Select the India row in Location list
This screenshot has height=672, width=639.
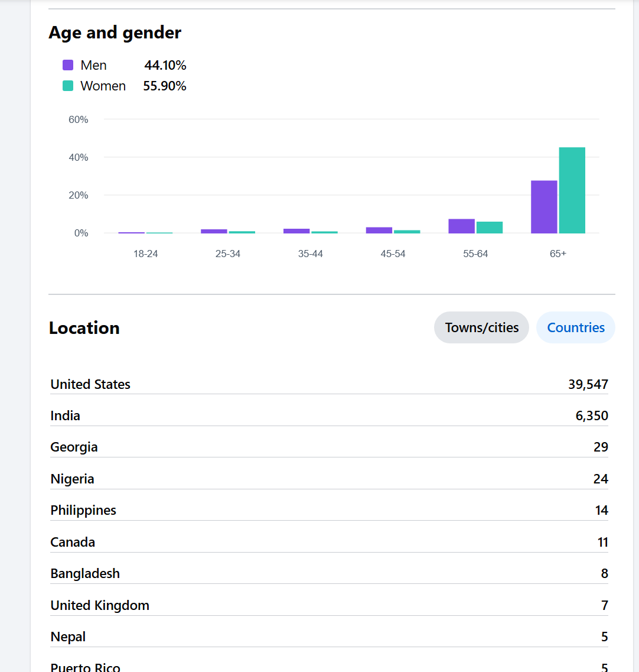pos(328,415)
